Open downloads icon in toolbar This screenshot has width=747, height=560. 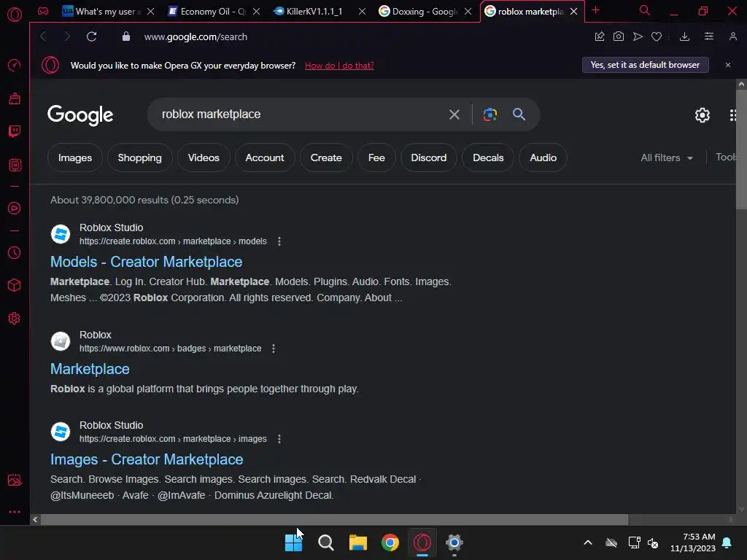[x=684, y=36]
